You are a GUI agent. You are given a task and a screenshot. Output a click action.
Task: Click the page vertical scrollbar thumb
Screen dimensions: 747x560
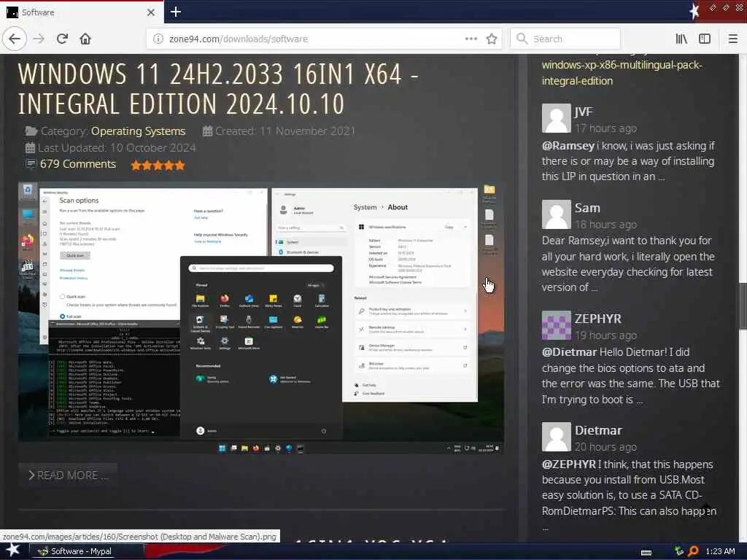[743, 306]
